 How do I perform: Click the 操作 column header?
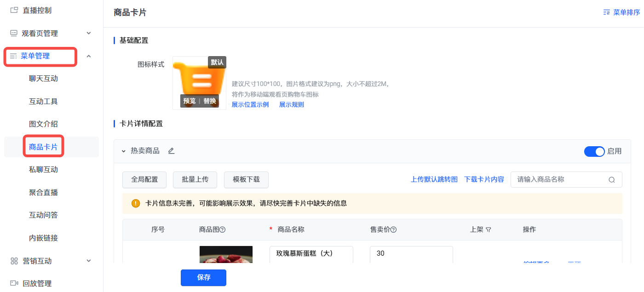click(x=529, y=229)
